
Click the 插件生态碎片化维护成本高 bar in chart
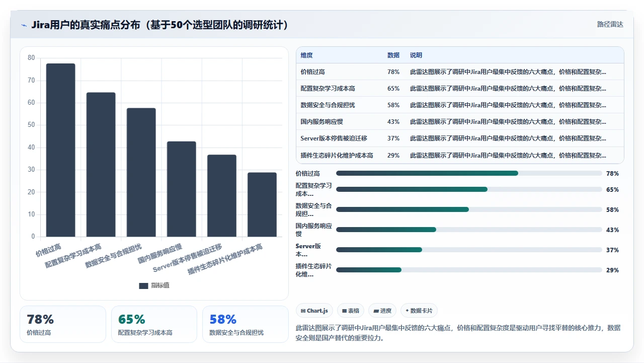point(262,204)
